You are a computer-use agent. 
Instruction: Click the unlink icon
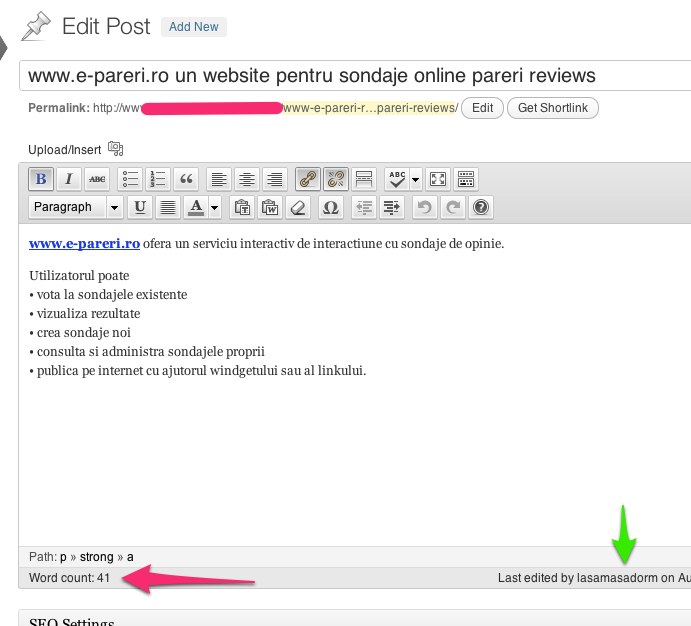click(336, 179)
